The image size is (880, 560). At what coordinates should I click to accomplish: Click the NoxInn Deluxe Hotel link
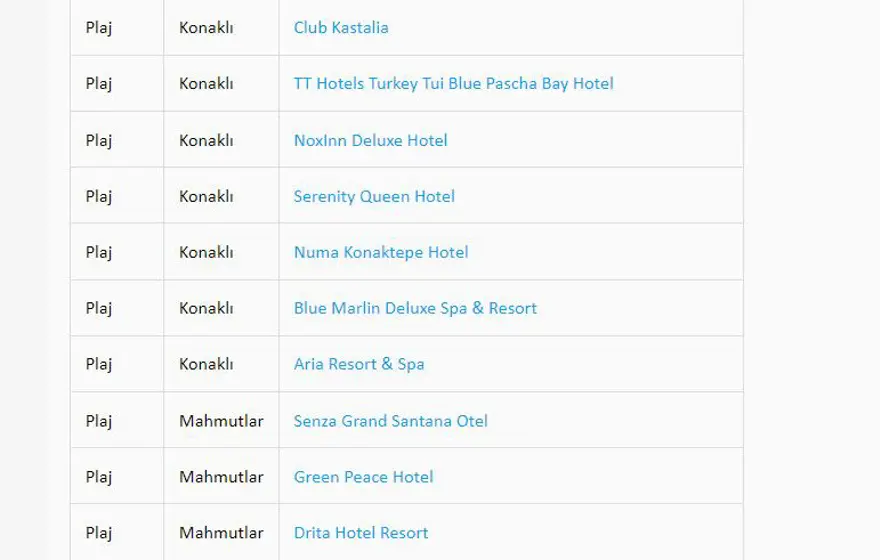[370, 140]
